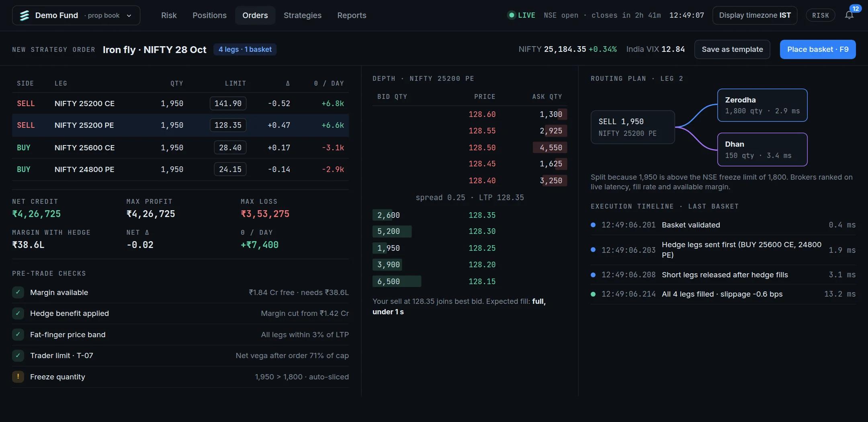Click the Dhan routing node

[x=762, y=150]
